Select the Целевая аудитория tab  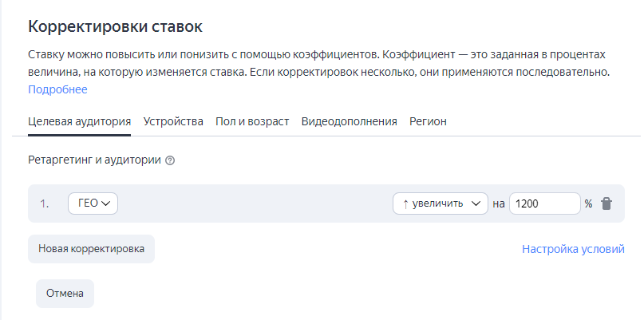79,121
